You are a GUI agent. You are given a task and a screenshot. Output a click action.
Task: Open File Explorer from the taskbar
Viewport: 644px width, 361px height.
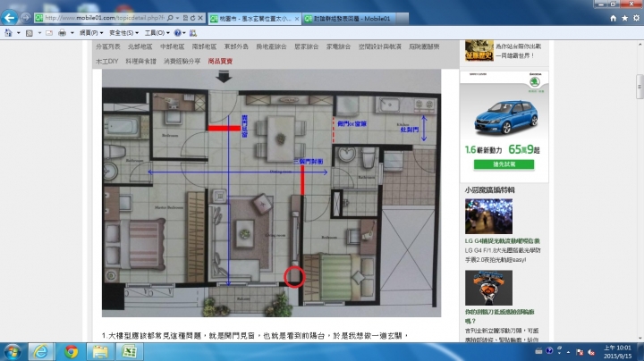pyautogui.click(x=100, y=352)
